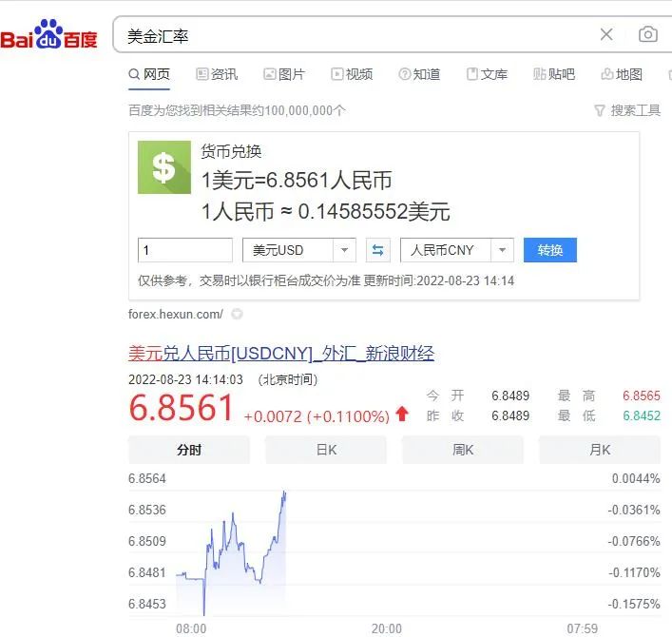Click the -0.1575% axis label

[x=634, y=604]
